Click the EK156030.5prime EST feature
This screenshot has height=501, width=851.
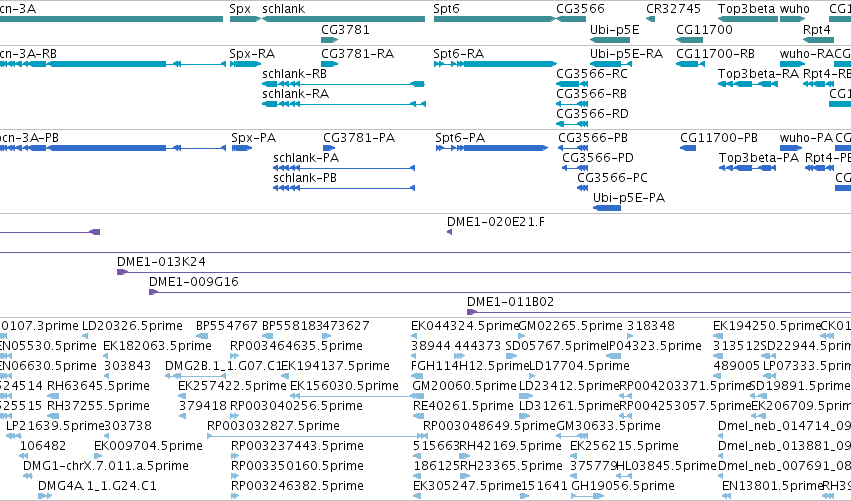click(x=358, y=396)
